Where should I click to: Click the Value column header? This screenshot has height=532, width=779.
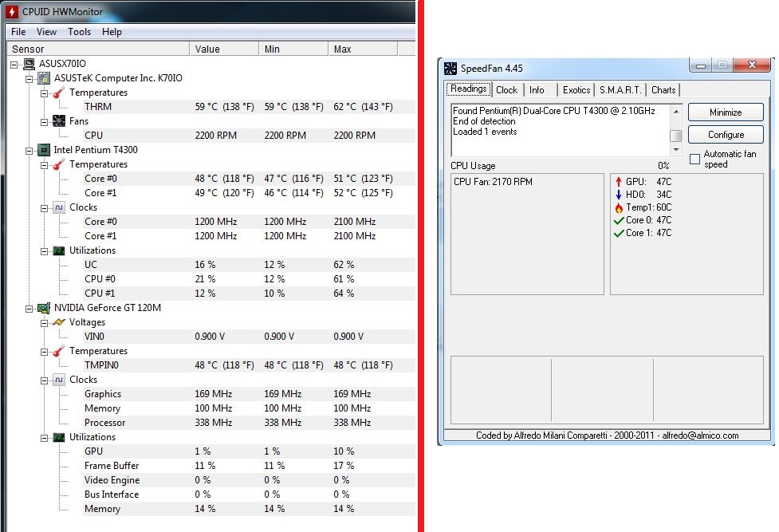coord(224,49)
